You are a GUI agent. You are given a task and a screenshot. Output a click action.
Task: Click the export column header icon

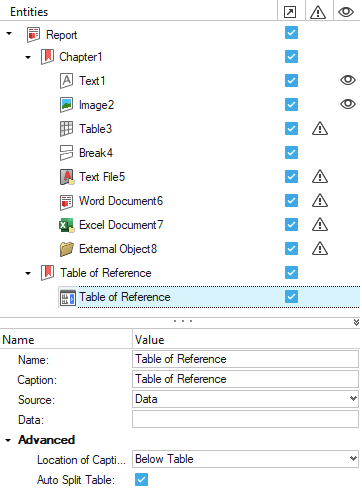pos(290,12)
